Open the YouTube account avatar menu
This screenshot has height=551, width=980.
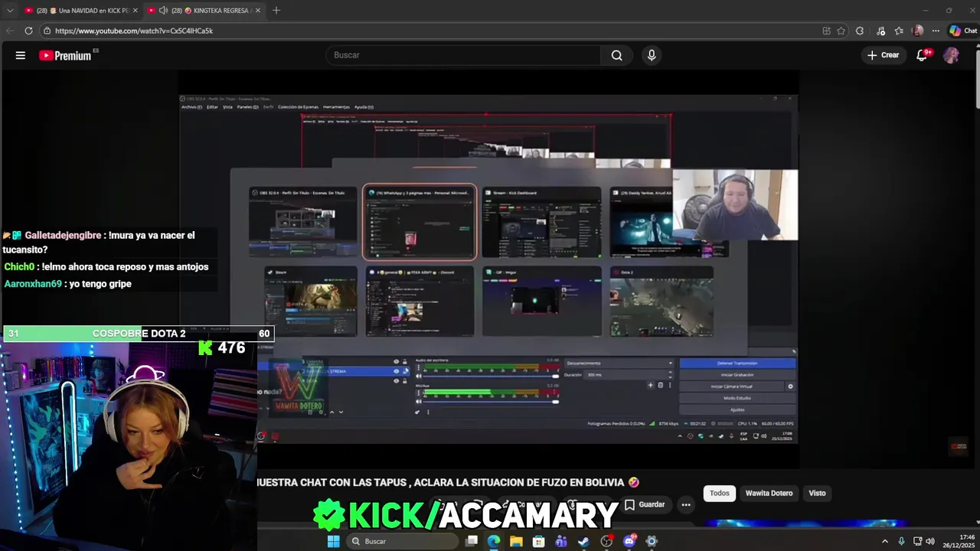[x=951, y=55]
